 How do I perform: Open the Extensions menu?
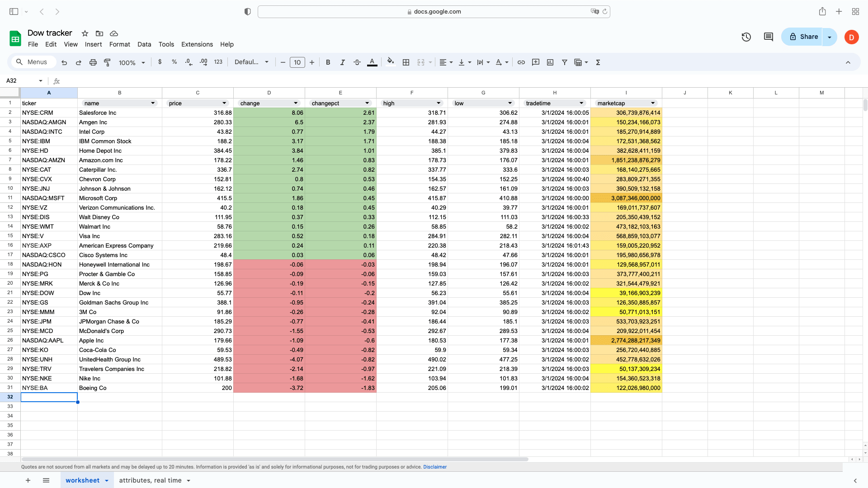pos(197,44)
